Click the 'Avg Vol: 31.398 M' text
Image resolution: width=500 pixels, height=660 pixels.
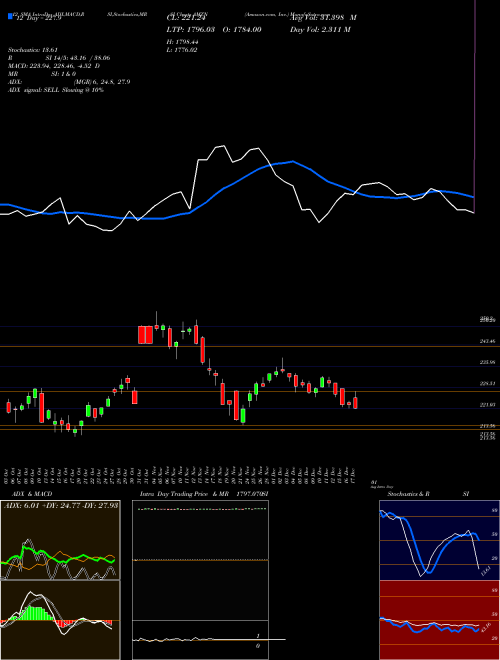click(323, 17)
